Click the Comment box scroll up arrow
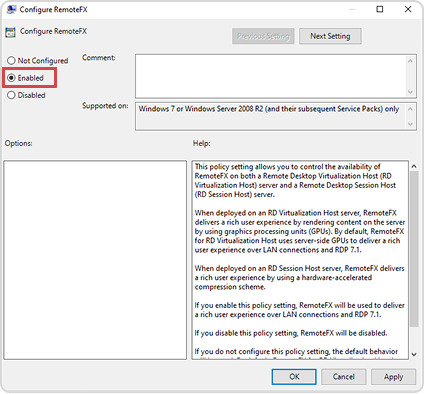 (x=410, y=61)
